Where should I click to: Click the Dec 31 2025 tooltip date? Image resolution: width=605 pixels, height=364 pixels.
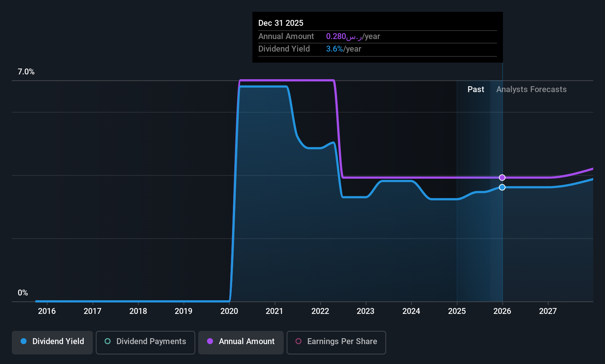[x=281, y=23]
